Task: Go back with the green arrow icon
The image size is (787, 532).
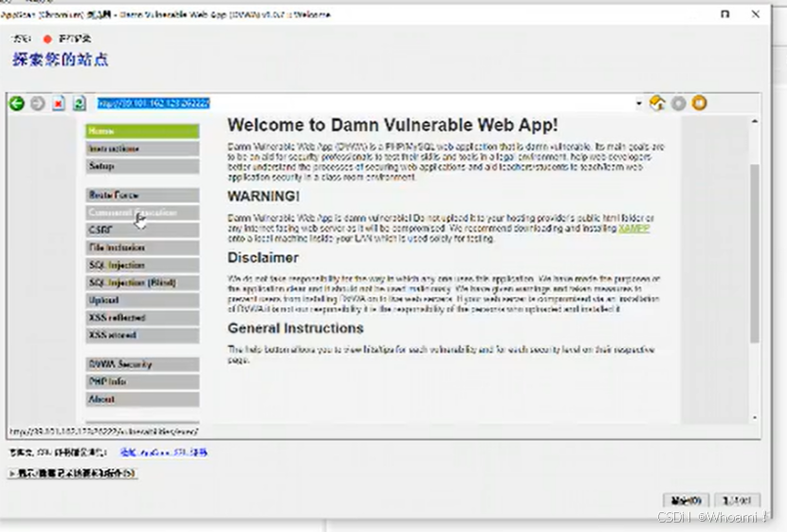Action: [16, 103]
